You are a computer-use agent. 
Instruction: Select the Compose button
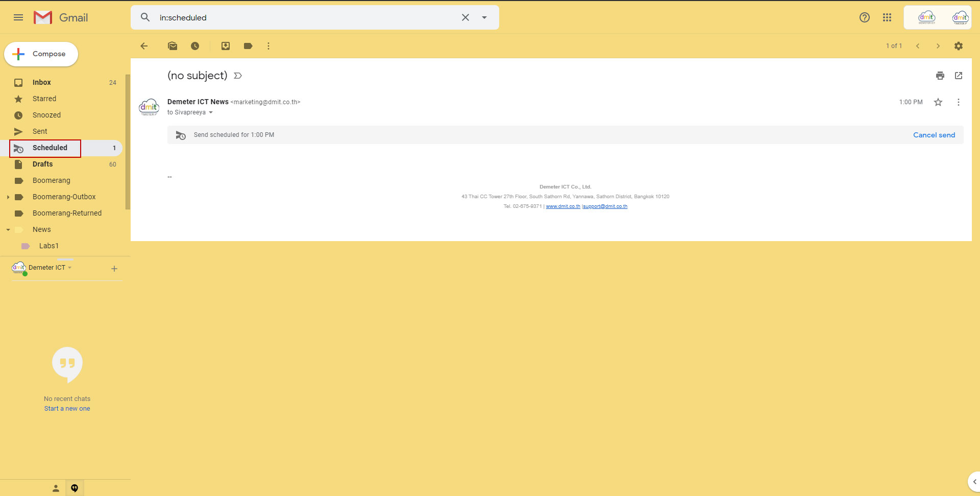click(41, 54)
